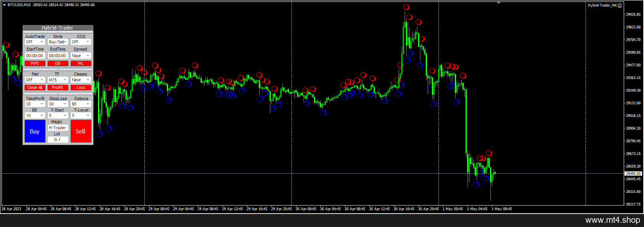Click the Hybrid-Trader panel title bar
This screenshot has width=644, height=227.
point(58,28)
